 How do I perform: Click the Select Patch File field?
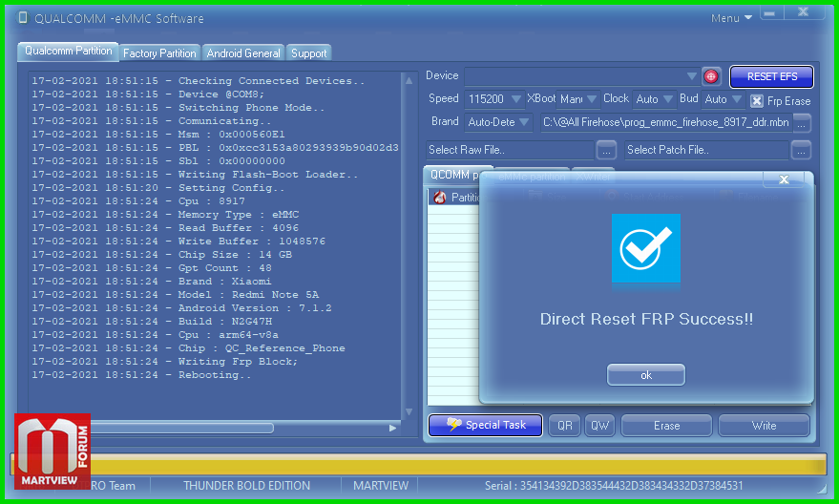[707, 150]
